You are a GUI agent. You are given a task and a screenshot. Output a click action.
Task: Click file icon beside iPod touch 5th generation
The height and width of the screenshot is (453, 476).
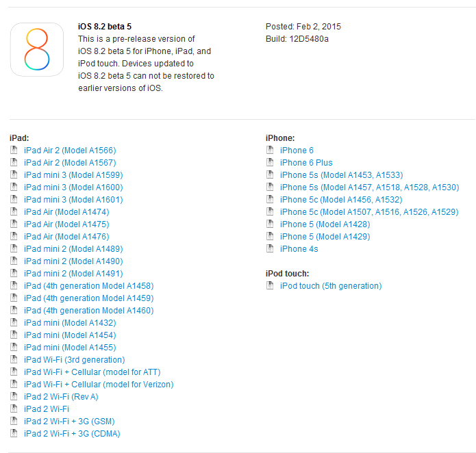[x=270, y=285]
